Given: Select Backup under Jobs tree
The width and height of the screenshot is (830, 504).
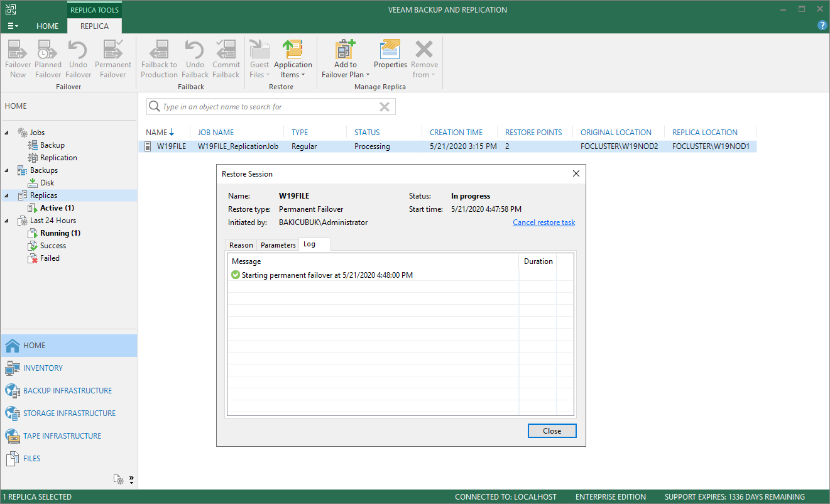Looking at the screenshot, I should [x=52, y=145].
